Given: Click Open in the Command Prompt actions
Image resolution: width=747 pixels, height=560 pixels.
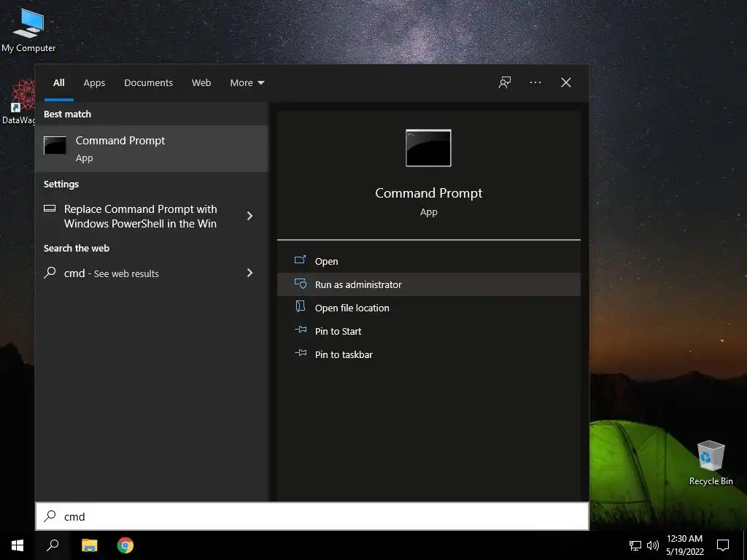Looking at the screenshot, I should click(429, 261).
